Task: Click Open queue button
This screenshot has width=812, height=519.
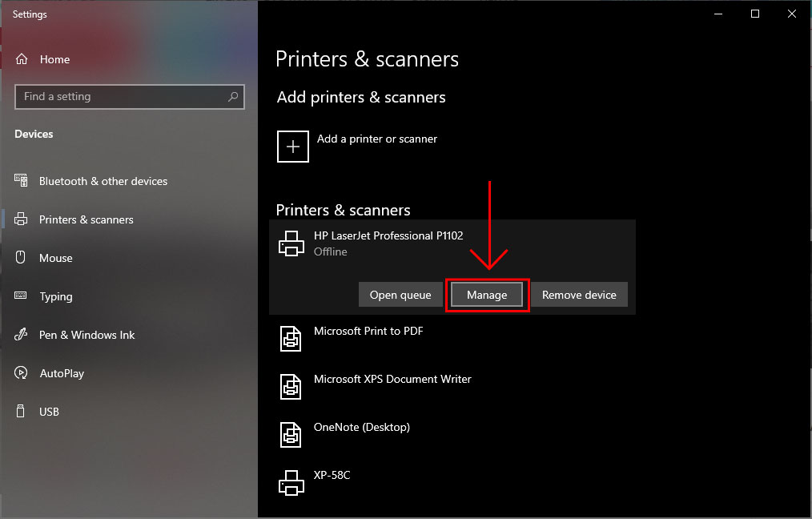Action: 400,295
